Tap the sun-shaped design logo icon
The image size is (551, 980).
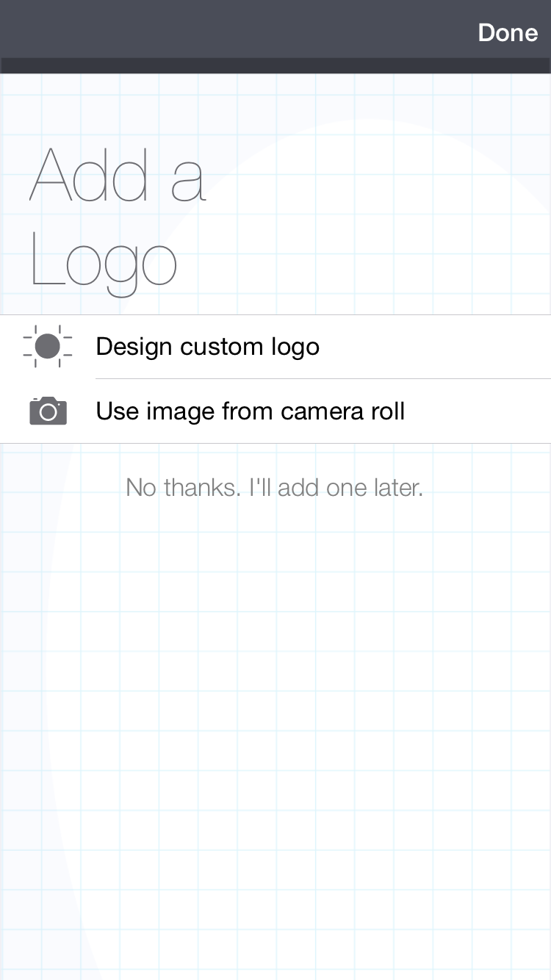click(x=48, y=346)
